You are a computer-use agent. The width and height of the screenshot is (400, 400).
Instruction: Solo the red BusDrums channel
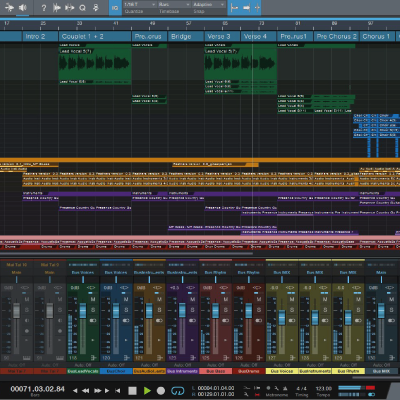259,310
